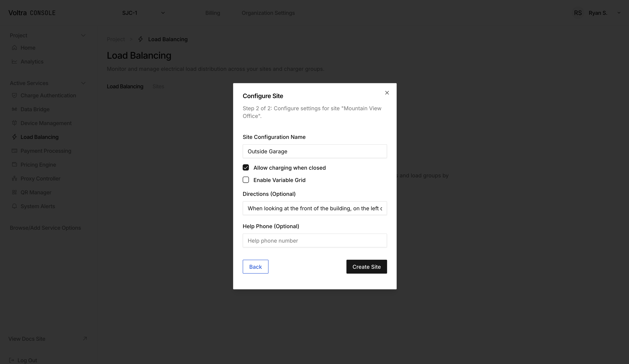The width and height of the screenshot is (629, 364).
Task: Select the Data Bridge service icon
Action: 14,109
